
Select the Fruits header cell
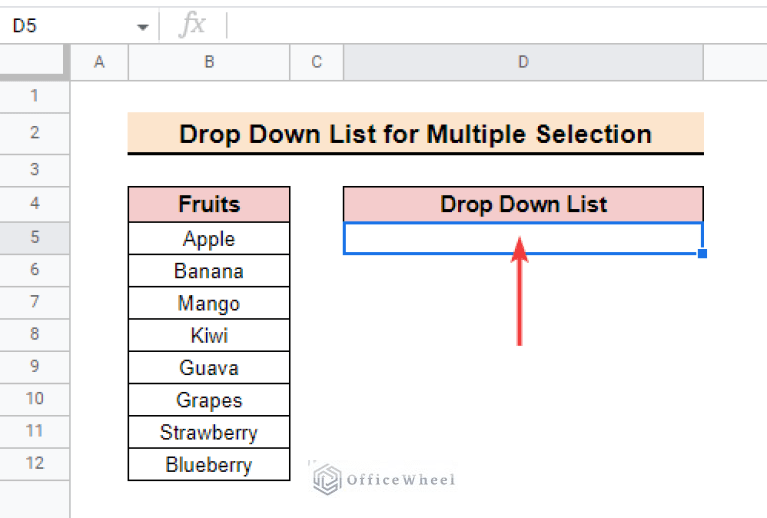(x=209, y=205)
